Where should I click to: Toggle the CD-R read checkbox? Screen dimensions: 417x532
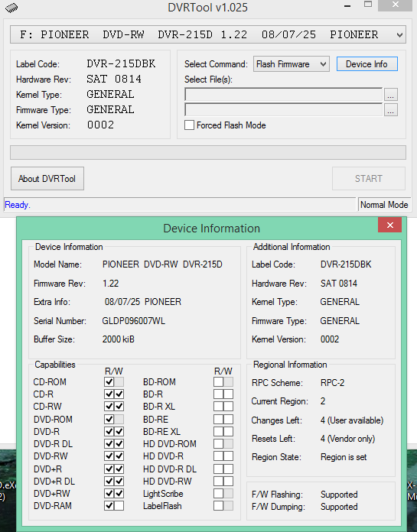click(109, 394)
